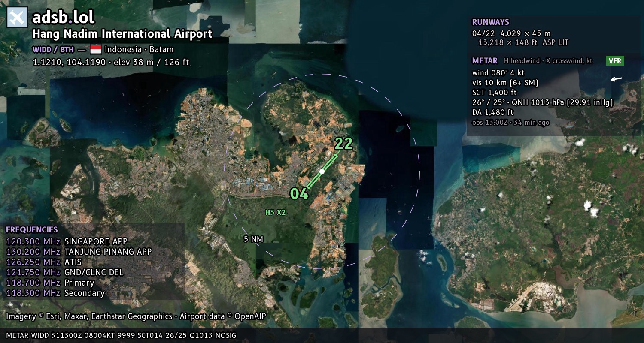Click the adsb.lol site title
The image size is (644, 343).
tap(64, 18)
